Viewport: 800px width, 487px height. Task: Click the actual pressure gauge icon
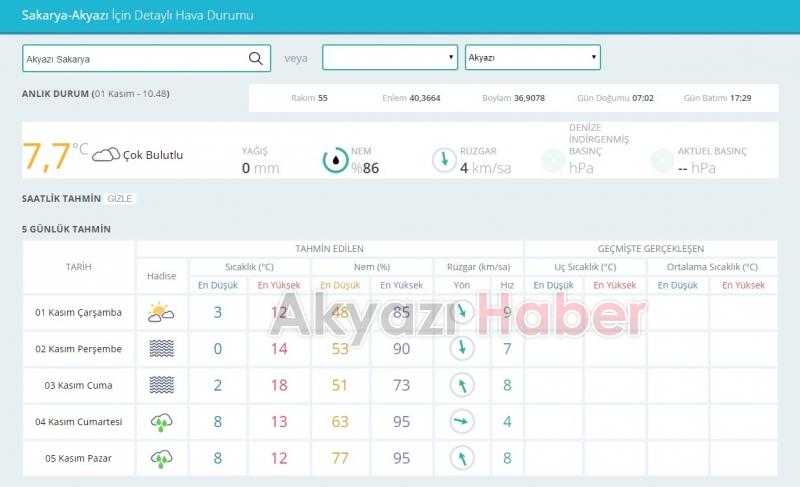662,160
